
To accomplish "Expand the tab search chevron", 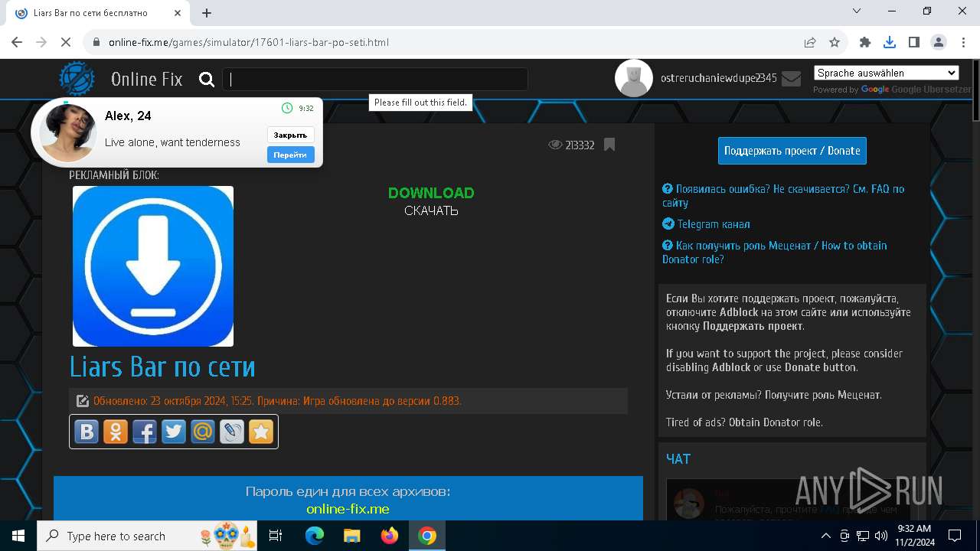I will click(x=857, y=11).
